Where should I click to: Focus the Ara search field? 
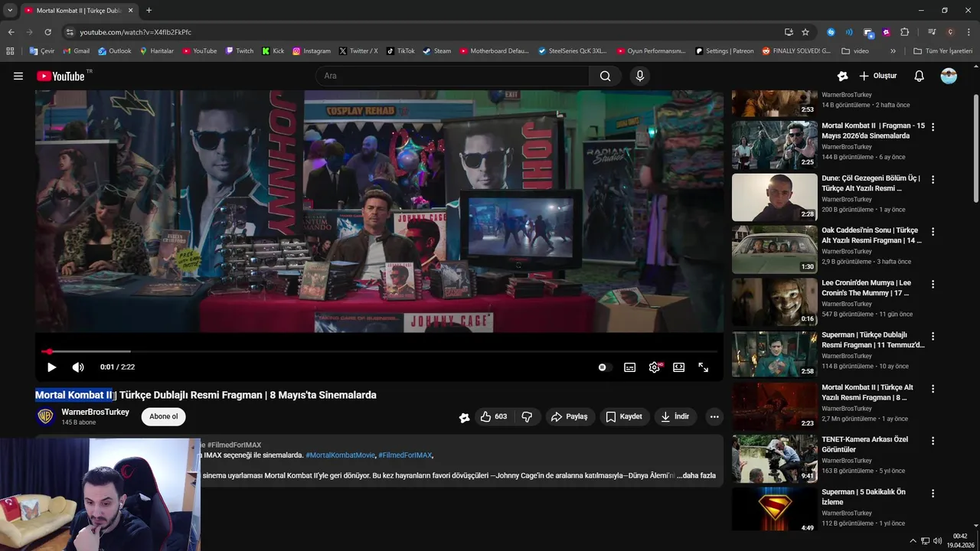point(452,76)
